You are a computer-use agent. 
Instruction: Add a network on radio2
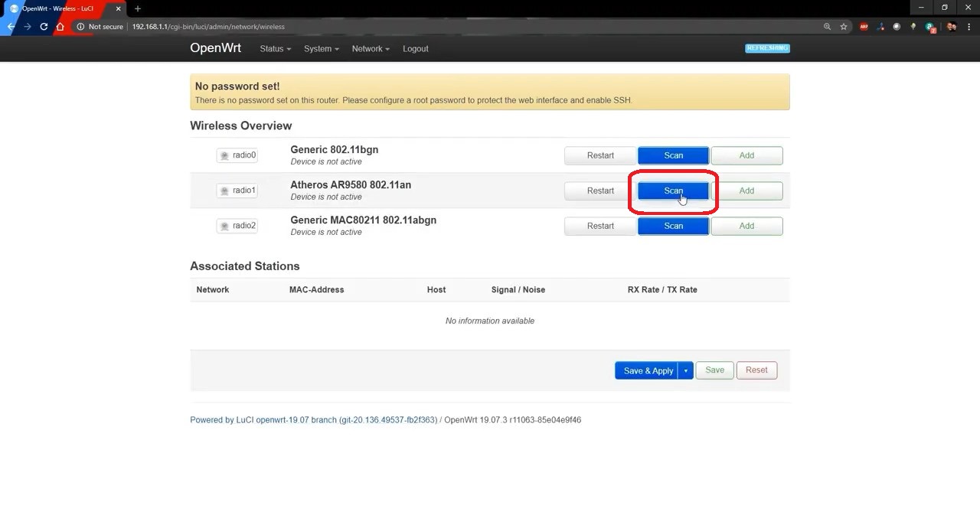(746, 226)
